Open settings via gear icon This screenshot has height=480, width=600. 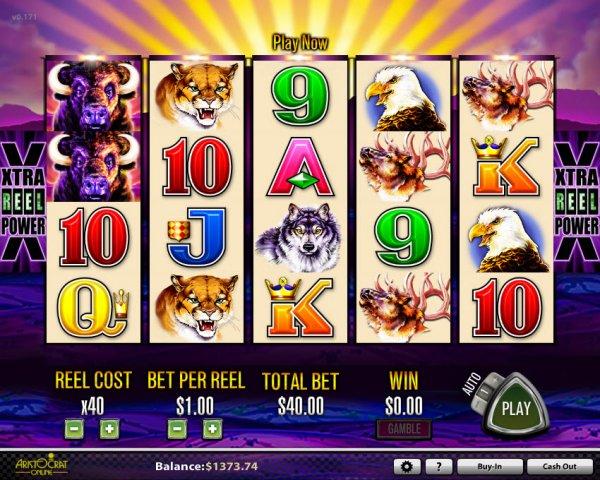coord(407,467)
